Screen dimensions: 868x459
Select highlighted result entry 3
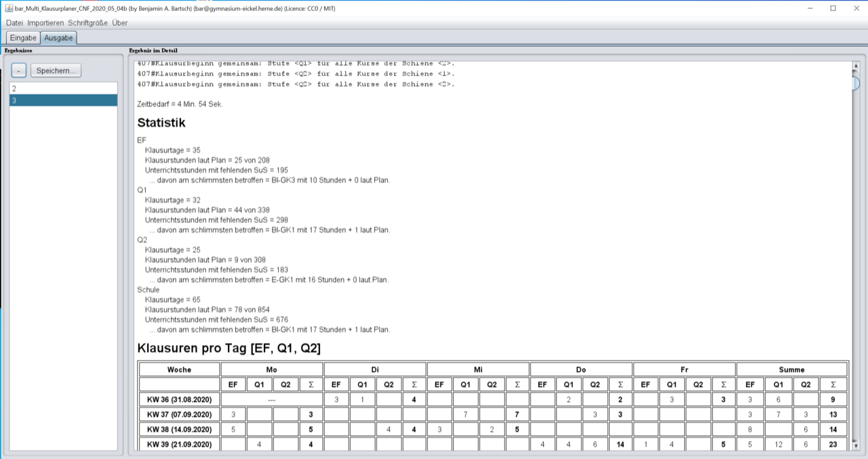(x=63, y=100)
